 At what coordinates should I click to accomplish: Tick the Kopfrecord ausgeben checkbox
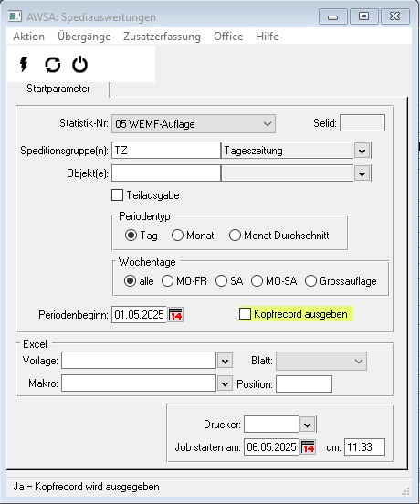(x=245, y=314)
